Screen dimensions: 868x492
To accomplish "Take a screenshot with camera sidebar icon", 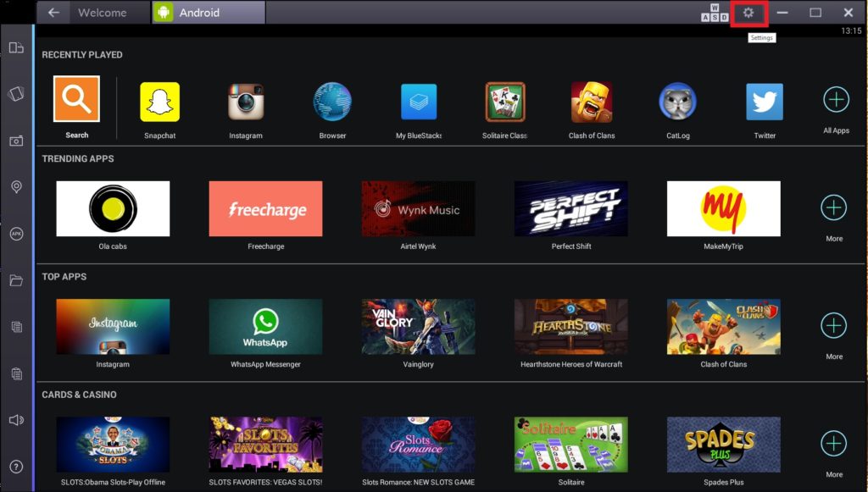I will click(16, 141).
